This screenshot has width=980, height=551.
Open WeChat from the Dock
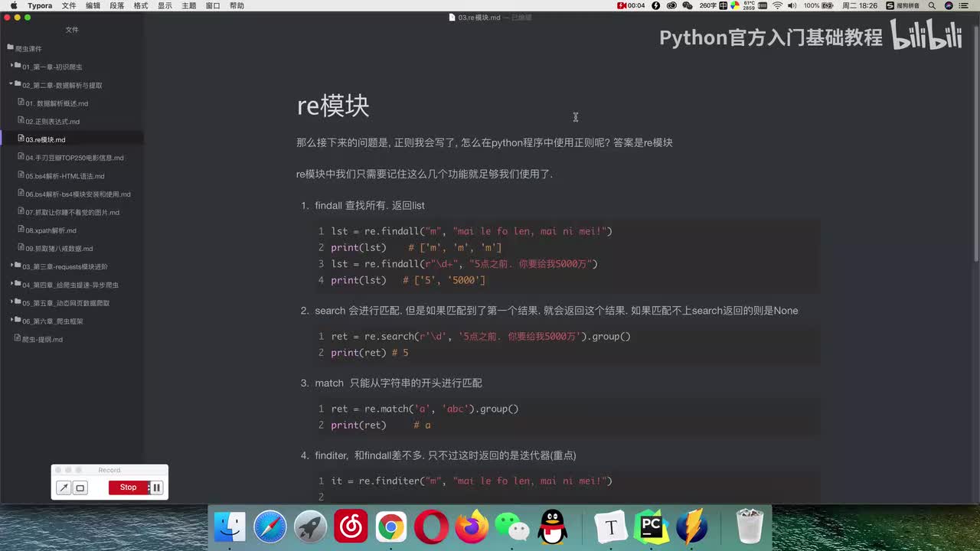tap(511, 527)
